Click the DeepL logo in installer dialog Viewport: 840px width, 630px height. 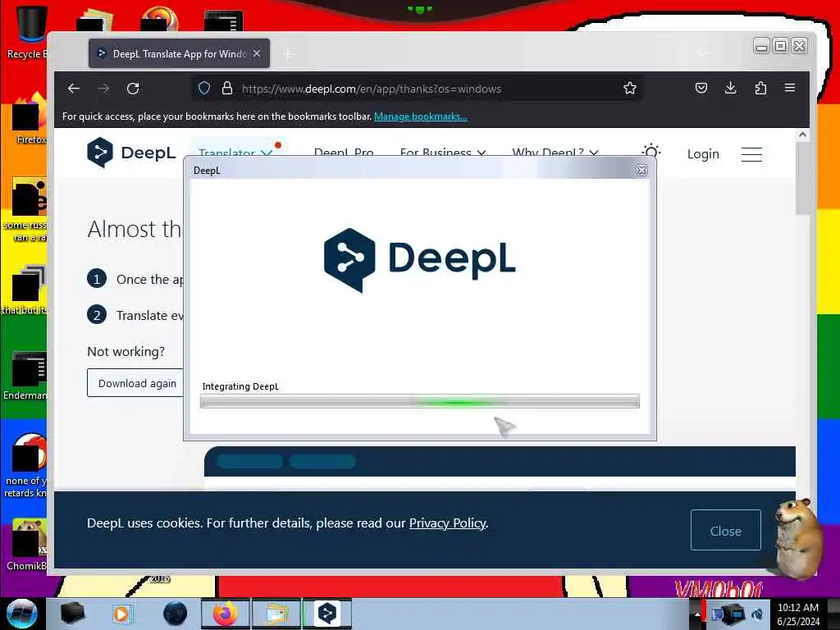[x=419, y=260]
